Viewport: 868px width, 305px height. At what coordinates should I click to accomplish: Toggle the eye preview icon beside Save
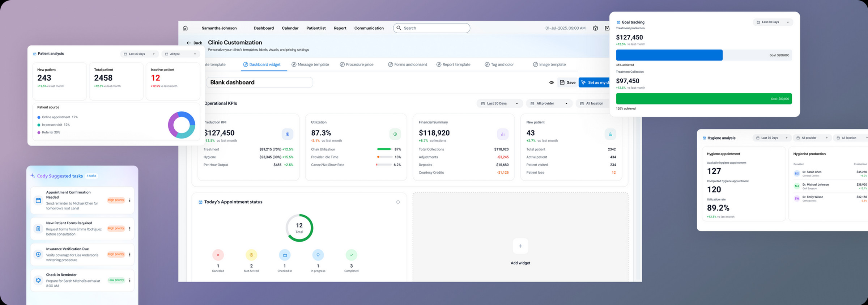point(551,82)
